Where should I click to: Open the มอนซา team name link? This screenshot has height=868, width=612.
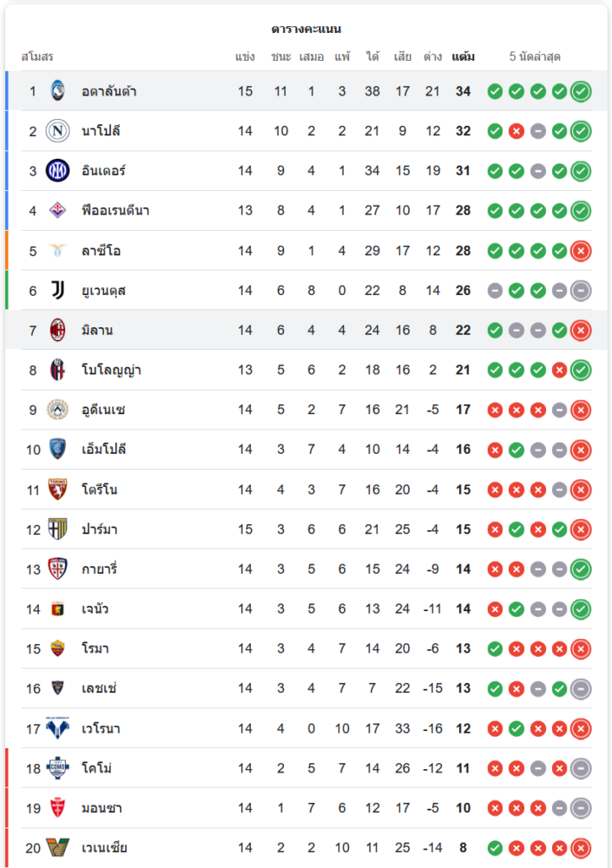[x=102, y=808]
